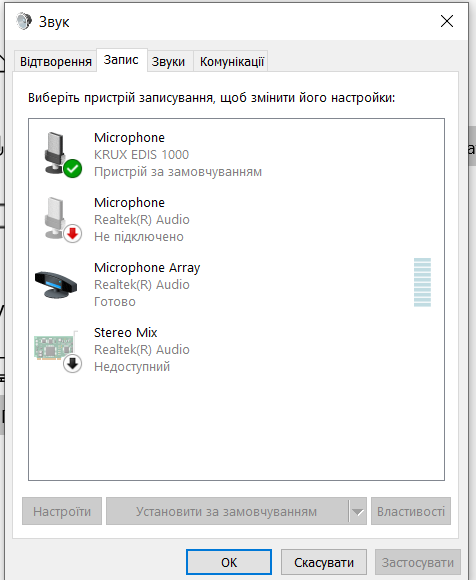Click the speaker icon in the Звук title bar

24,21
